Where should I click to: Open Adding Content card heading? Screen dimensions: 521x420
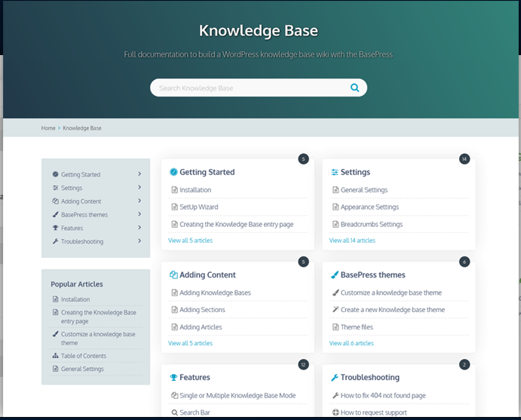207,274
